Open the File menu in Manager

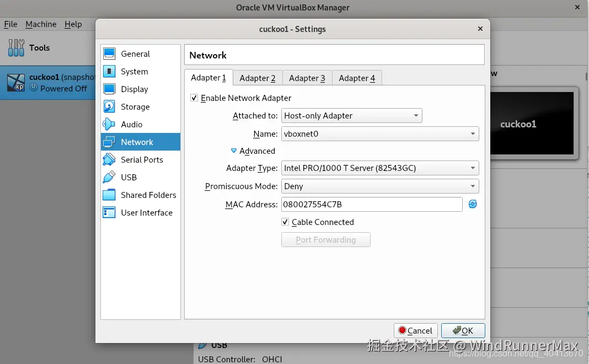pyautogui.click(x=10, y=24)
